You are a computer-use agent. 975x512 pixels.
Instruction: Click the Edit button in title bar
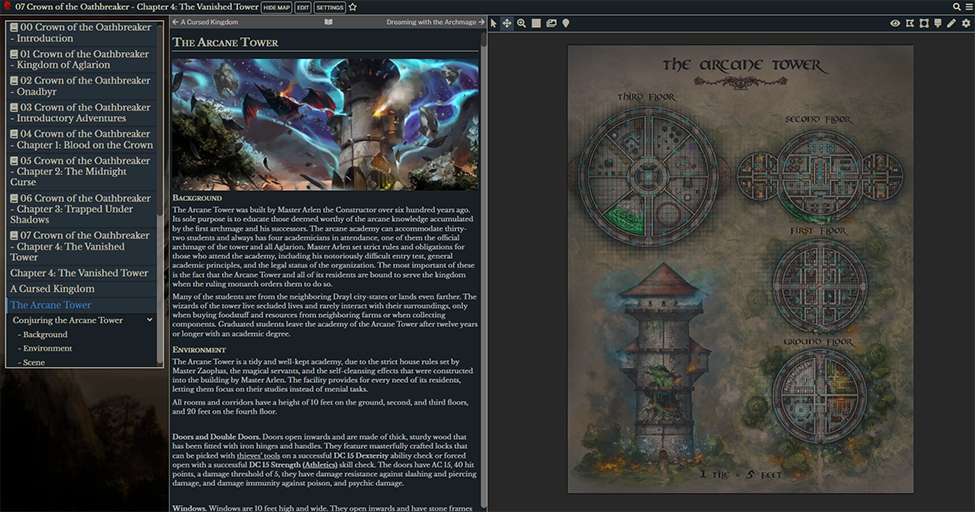pos(302,7)
